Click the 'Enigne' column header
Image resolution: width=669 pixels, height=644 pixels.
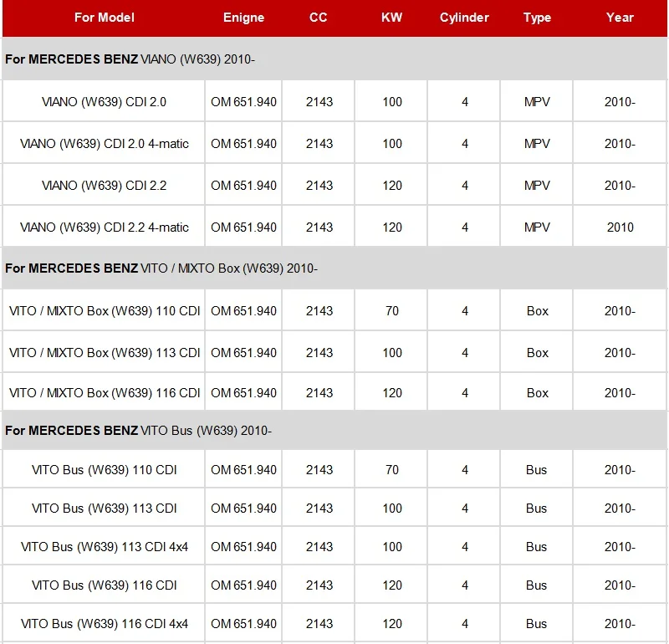click(243, 18)
